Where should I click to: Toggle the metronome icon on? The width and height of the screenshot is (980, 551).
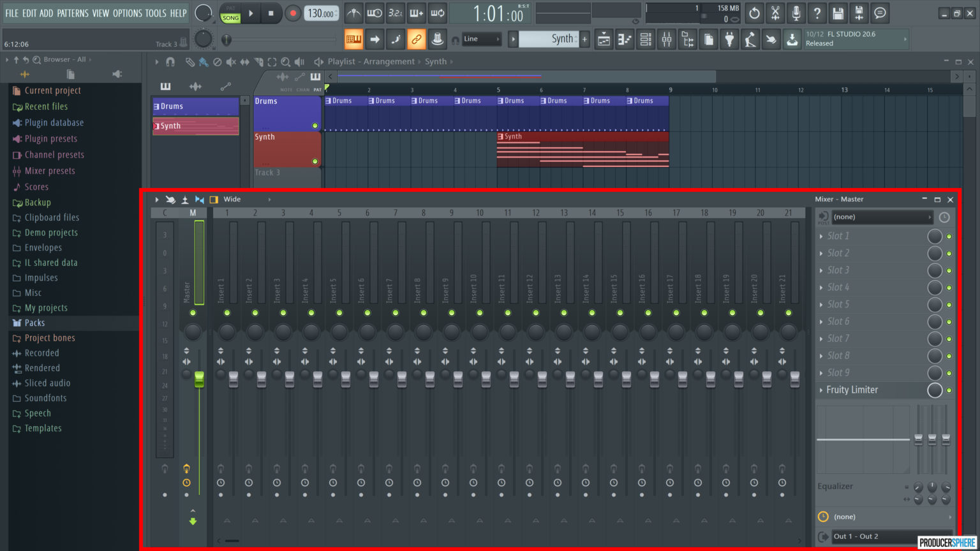[353, 13]
